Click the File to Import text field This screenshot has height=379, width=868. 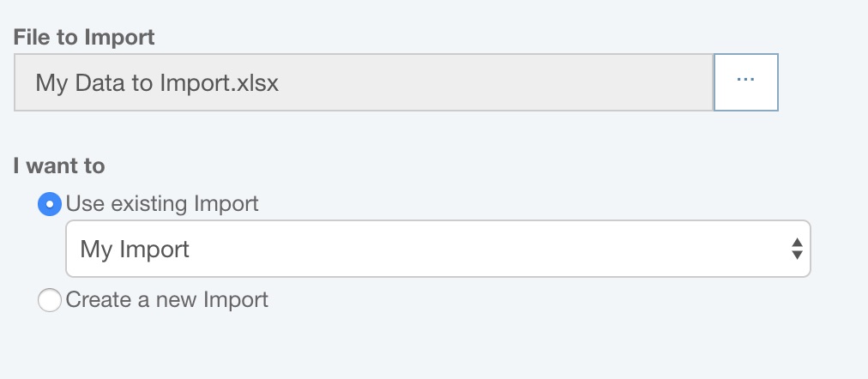click(364, 82)
